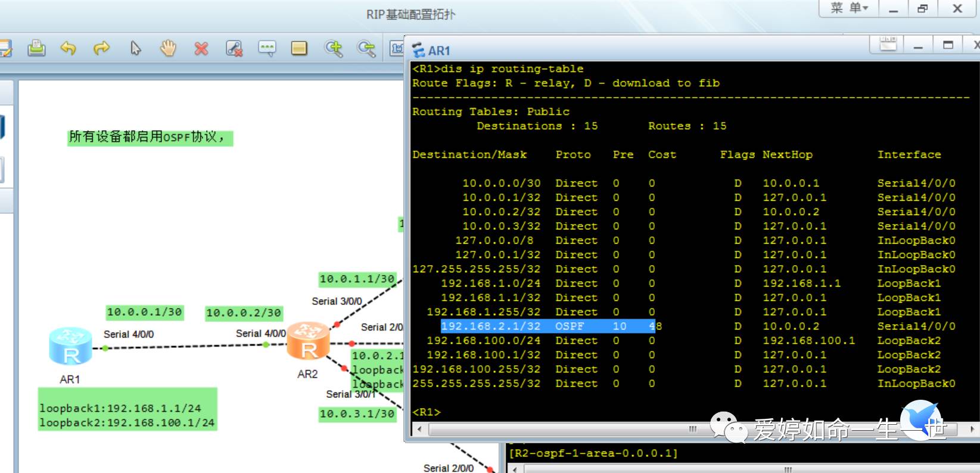Choose the Delete Connection tool
980x473 pixels.
(234, 48)
